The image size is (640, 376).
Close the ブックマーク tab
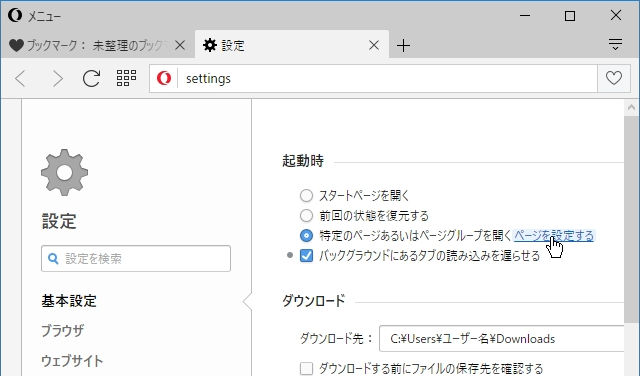180,45
